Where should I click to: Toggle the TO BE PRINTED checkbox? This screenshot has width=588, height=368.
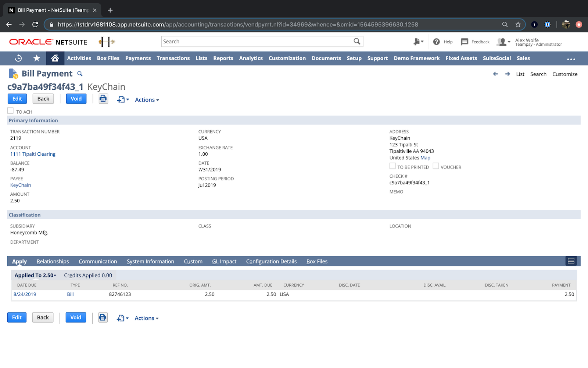(x=392, y=166)
